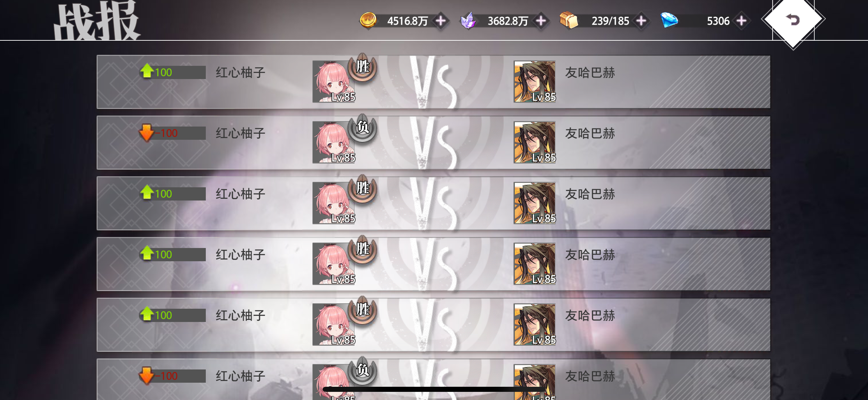Open the fourth battle record entry
The width and height of the screenshot is (868, 400).
click(x=433, y=264)
